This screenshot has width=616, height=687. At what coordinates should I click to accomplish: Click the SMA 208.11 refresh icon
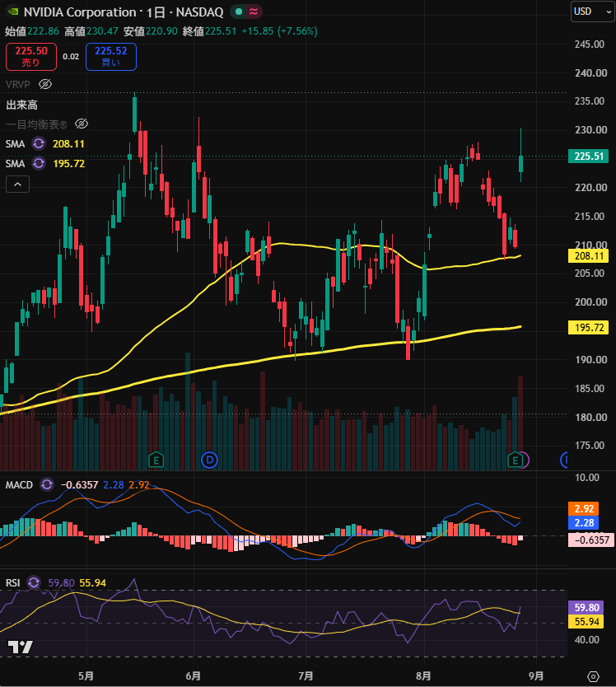coord(39,143)
